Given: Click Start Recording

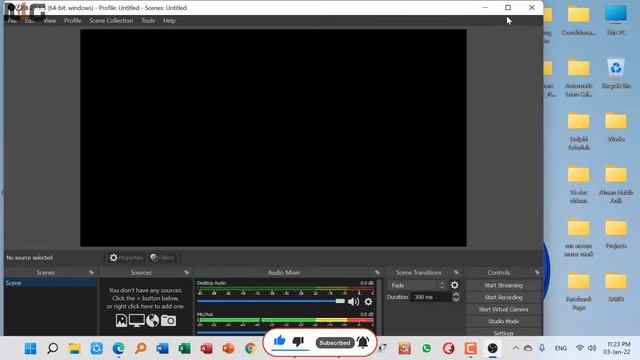Looking at the screenshot, I should (x=504, y=297).
